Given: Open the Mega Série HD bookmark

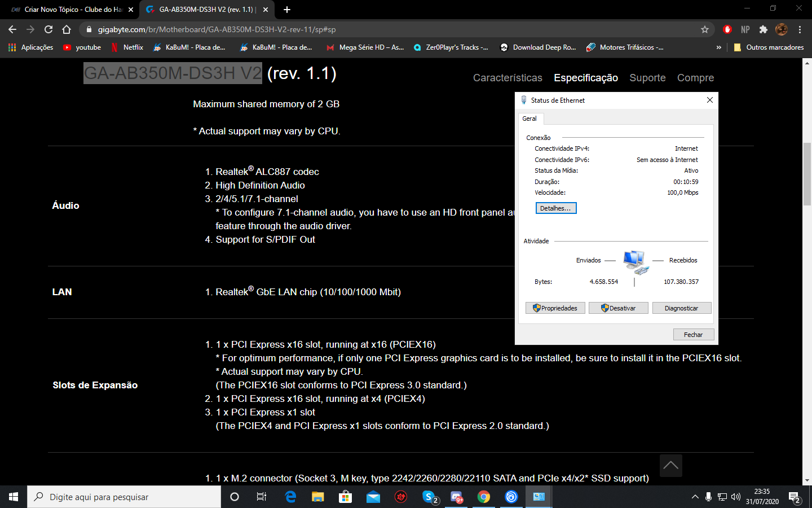Looking at the screenshot, I should pos(365,47).
